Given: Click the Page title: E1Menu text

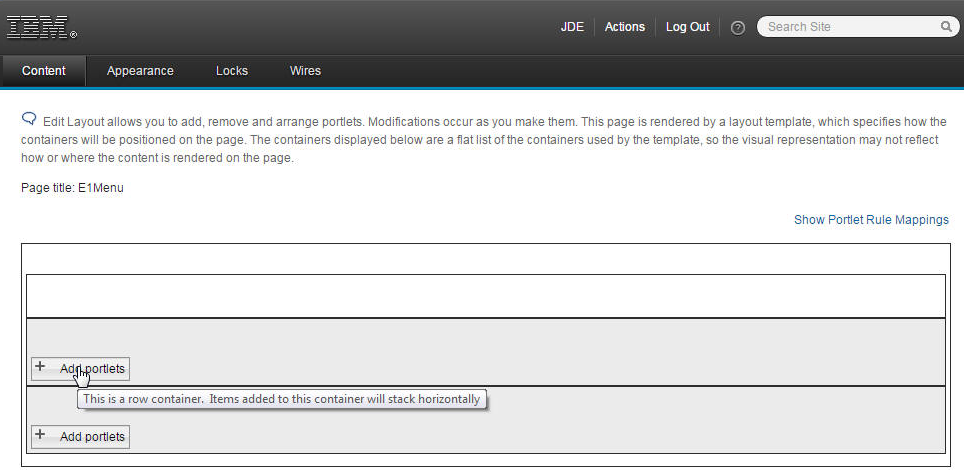Looking at the screenshot, I should coord(72,188).
